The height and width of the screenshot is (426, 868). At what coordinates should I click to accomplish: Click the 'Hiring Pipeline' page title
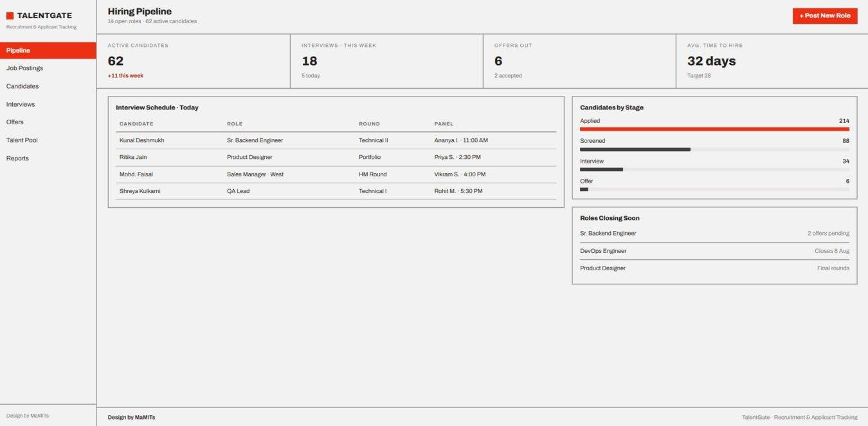click(x=140, y=12)
